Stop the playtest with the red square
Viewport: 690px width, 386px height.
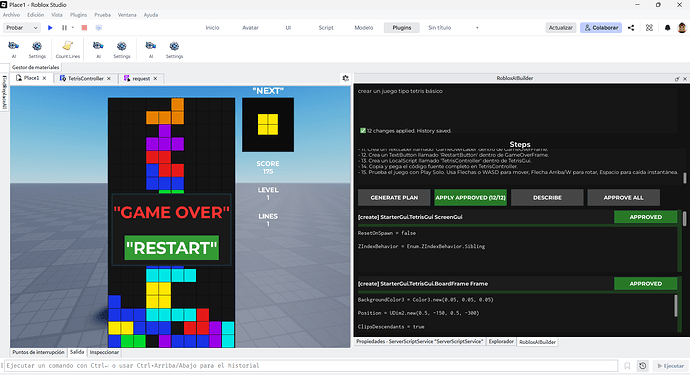click(x=84, y=28)
